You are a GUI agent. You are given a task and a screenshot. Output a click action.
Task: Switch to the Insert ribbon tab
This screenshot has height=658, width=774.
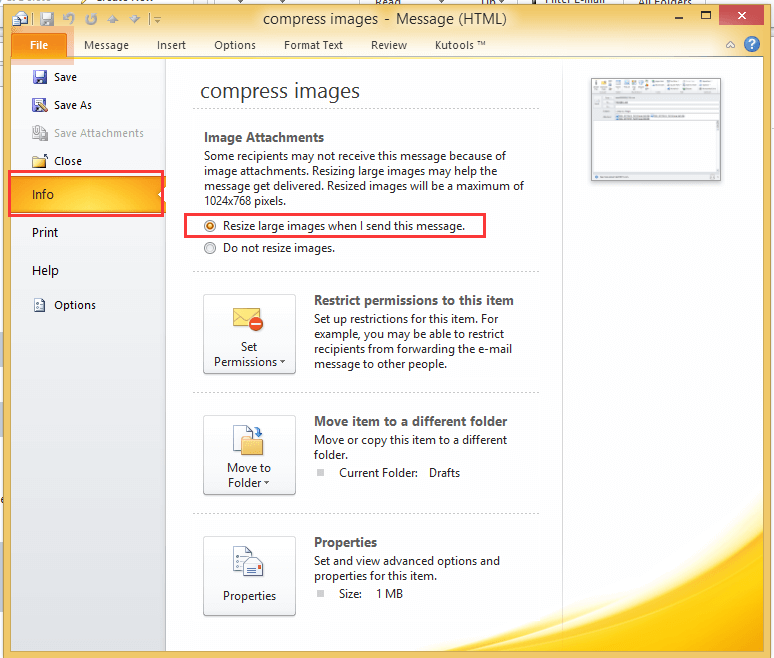click(171, 45)
